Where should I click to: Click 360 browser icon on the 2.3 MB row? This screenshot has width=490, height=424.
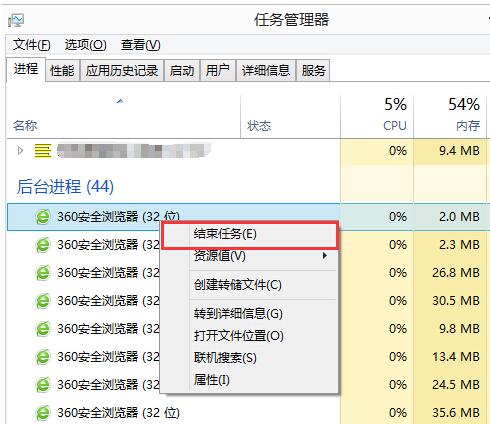click(43, 245)
